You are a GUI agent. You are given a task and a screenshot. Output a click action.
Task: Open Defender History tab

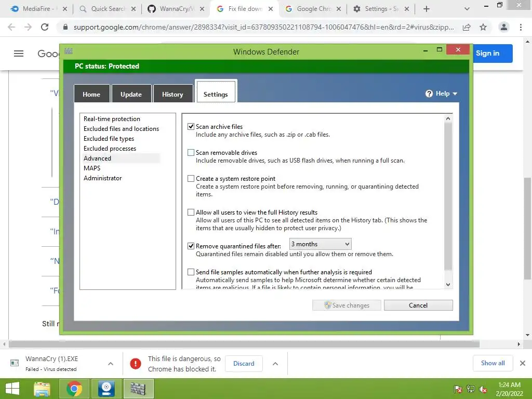(x=172, y=94)
